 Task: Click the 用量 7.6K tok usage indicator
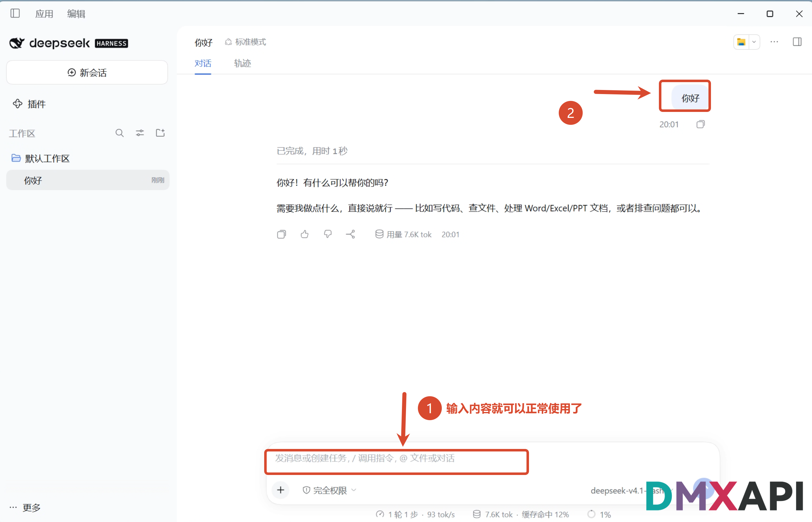tap(403, 235)
